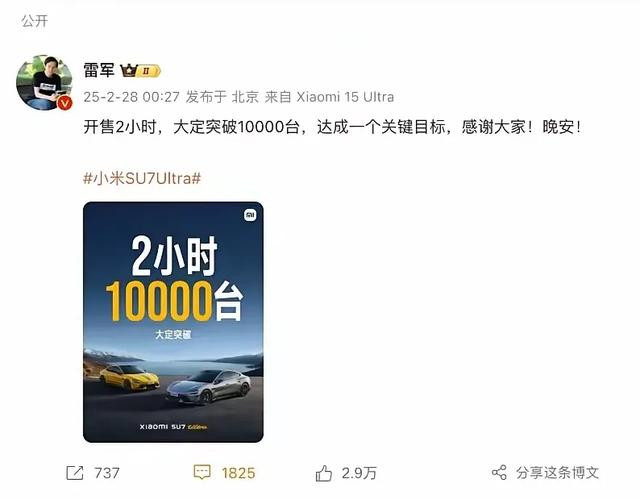Screen dimensions: 640x500
Task: Click 分享这条博文 share text
Action: click(557, 473)
